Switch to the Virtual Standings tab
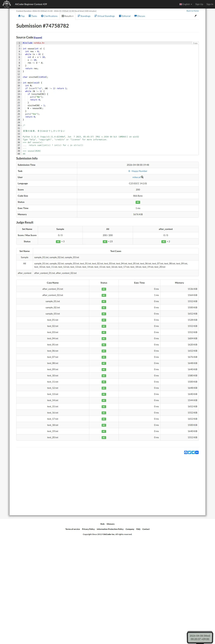This screenshot has width=215, height=644. pos(105,16)
